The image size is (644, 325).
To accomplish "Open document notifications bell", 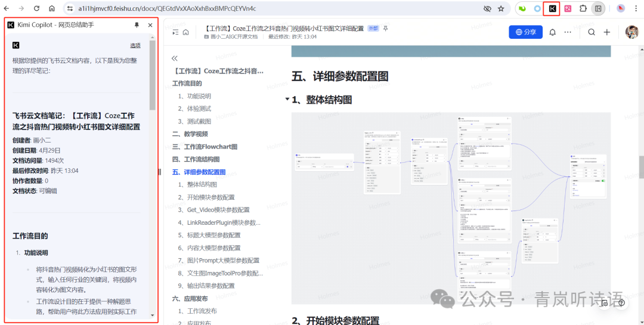I will pyautogui.click(x=553, y=32).
